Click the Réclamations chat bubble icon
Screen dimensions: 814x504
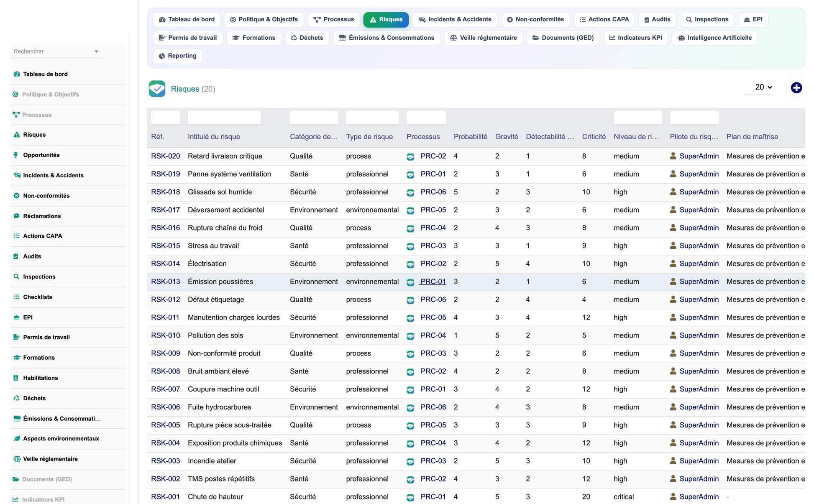pyautogui.click(x=16, y=216)
